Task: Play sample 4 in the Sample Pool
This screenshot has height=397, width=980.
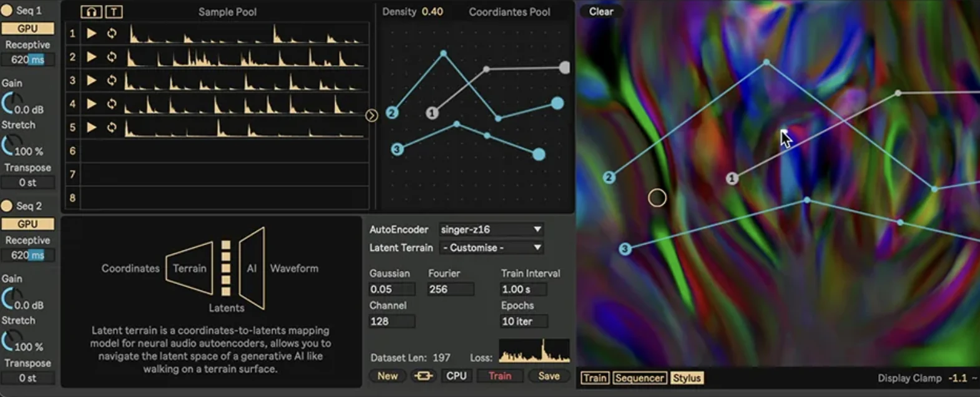Action: click(92, 104)
